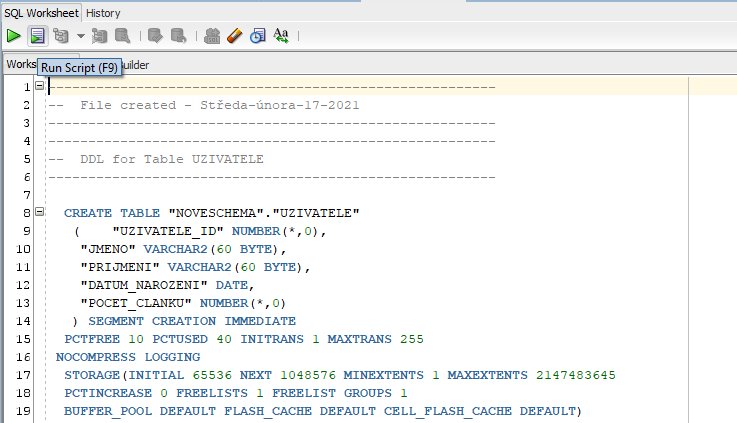Click line number 14 in the gutter

(x=23, y=321)
